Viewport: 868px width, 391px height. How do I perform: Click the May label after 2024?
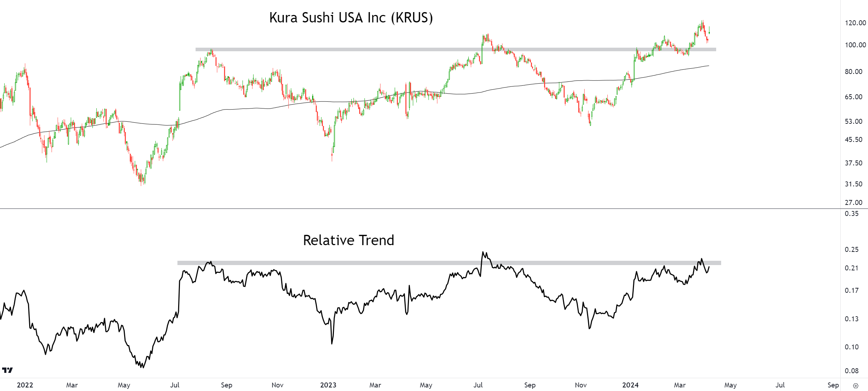(730, 385)
